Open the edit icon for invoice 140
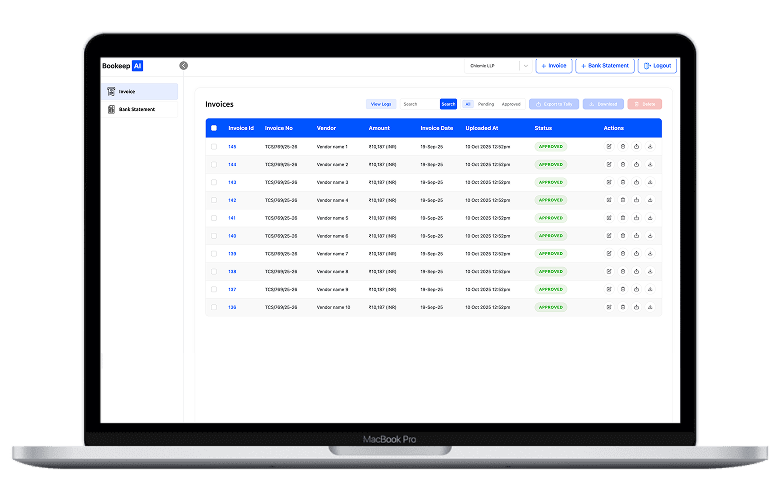Viewport: 781px width, 483px height. pyautogui.click(x=609, y=236)
